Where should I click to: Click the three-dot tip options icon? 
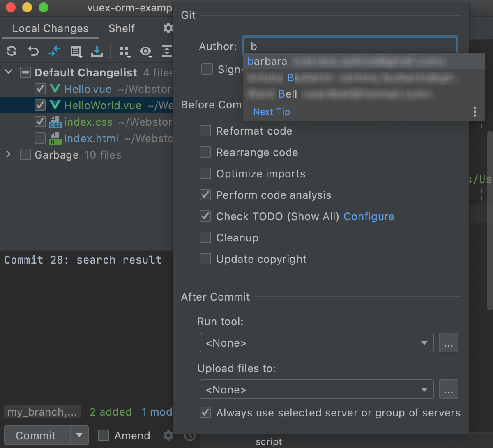[x=475, y=112]
